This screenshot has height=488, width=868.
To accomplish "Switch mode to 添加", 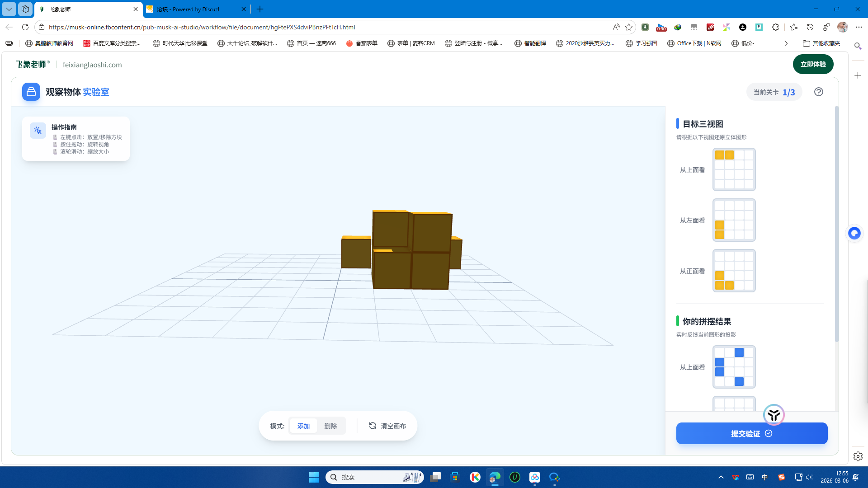I will [x=303, y=426].
